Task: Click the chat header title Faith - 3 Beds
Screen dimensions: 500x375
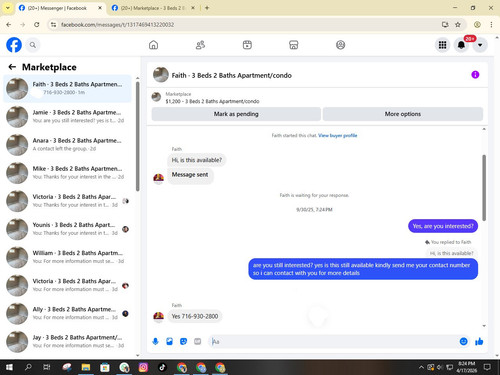Action: tap(231, 75)
